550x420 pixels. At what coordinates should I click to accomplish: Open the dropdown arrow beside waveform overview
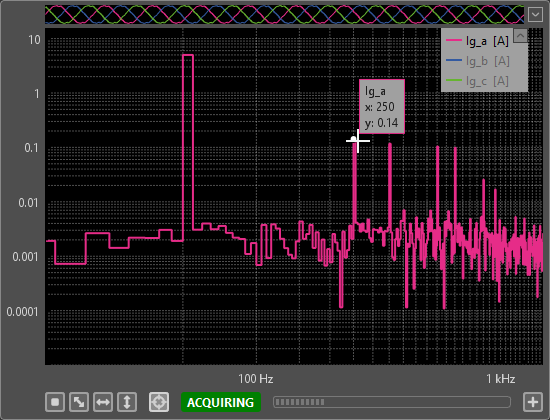pos(535,15)
